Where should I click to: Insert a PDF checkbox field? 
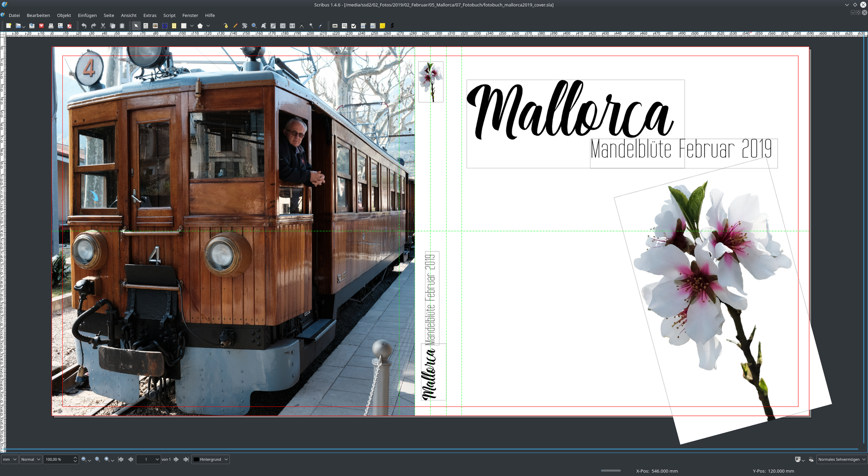click(x=354, y=26)
